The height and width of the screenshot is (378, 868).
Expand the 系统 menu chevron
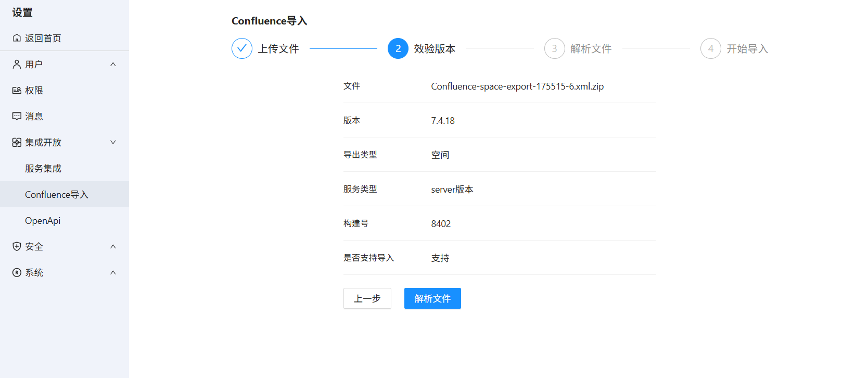tap(113, 272)
